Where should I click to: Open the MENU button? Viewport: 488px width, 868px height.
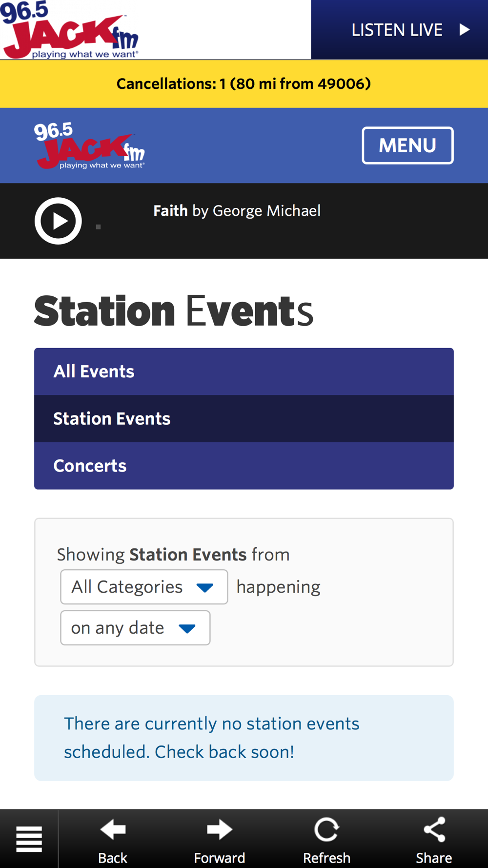click(407, 145)
